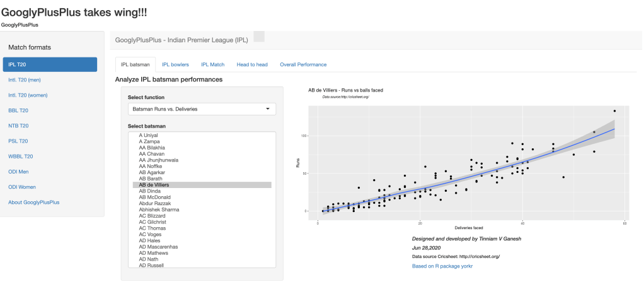Open the WBBL T20 section
The height and width of the screenshot is (301, 644).
point(20,156)
